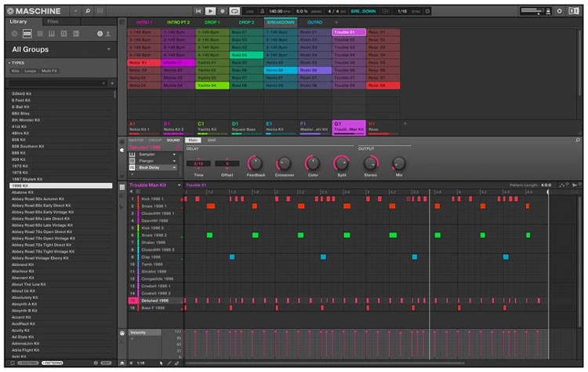Select group A1 Nokia Kit 1
Image resolution: width=588 pixels, height=372 pixels.
(x=144, y=127)
